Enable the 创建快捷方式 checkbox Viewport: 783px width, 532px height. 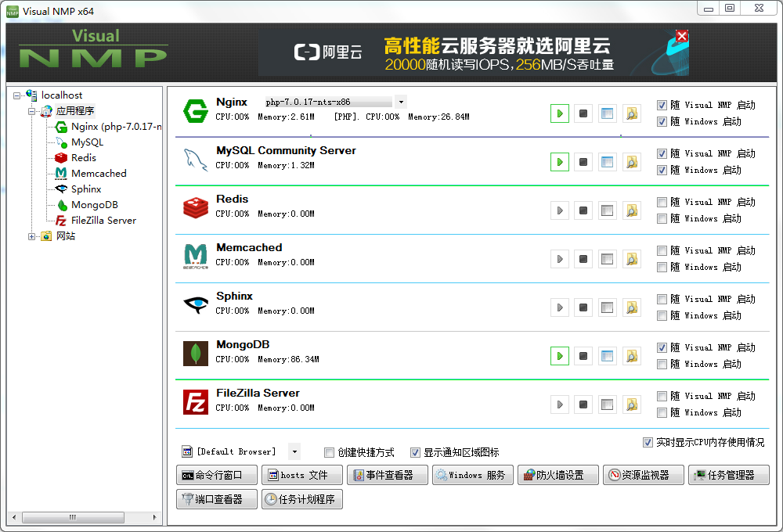[329, 453]
